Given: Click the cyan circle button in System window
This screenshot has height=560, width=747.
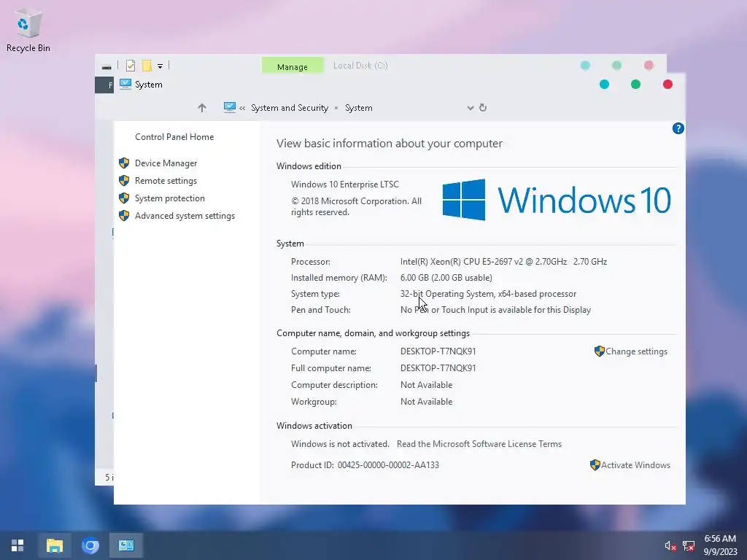Looking at the screenshot, I should coord(604,85).
